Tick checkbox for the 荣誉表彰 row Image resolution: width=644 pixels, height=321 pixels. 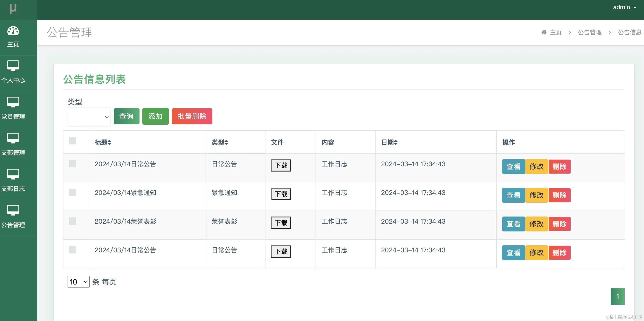pyautogui.click(x=72, y=221)
